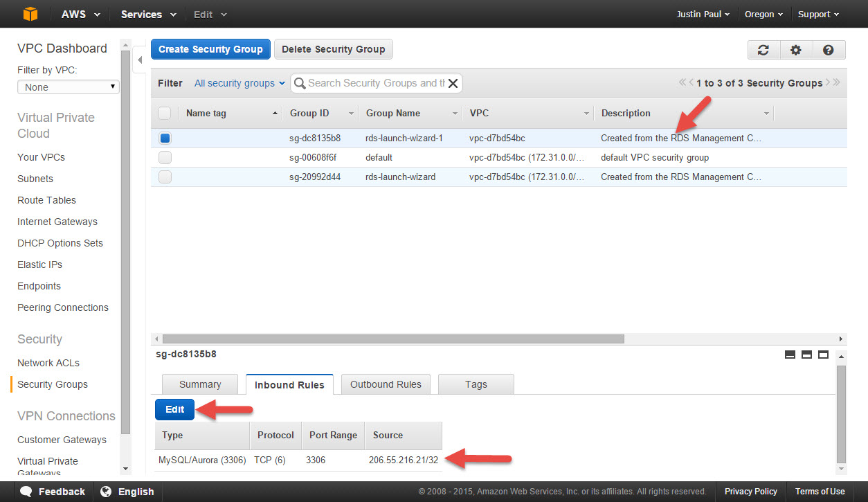Open the Filter by VPC dropdown
Image resolution: width=868 pixels, height=502 pixels.
point(69,87)
